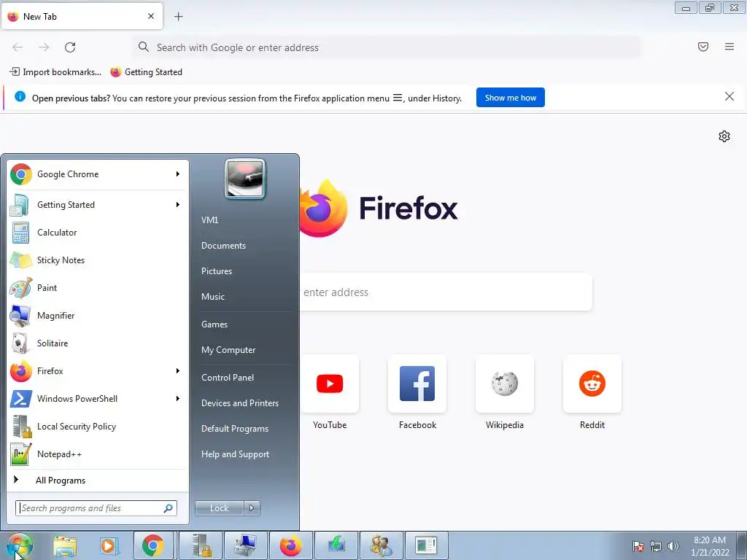Switch to Chrome in the taskbar

[153, 545]
